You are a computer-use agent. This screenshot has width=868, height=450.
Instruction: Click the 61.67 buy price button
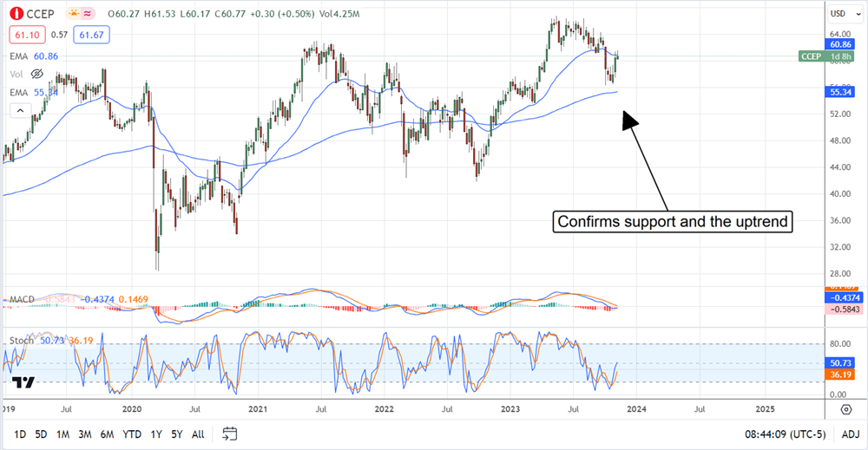click(91, 35)
